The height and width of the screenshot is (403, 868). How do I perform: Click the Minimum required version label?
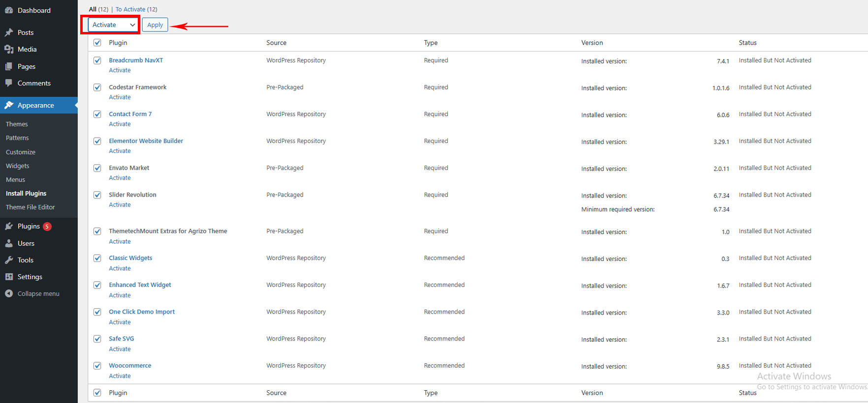tap(618, 209)
